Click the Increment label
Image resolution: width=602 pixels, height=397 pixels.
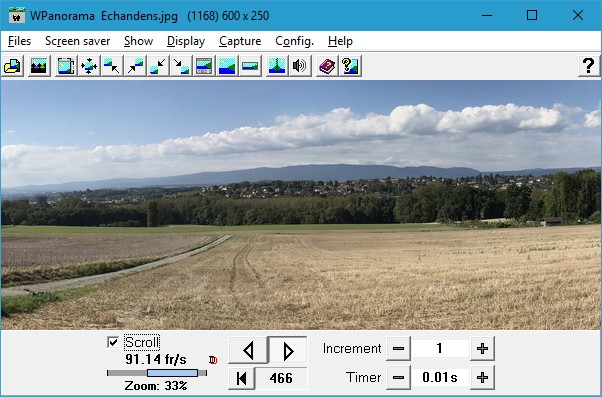[x=352, y=348]
